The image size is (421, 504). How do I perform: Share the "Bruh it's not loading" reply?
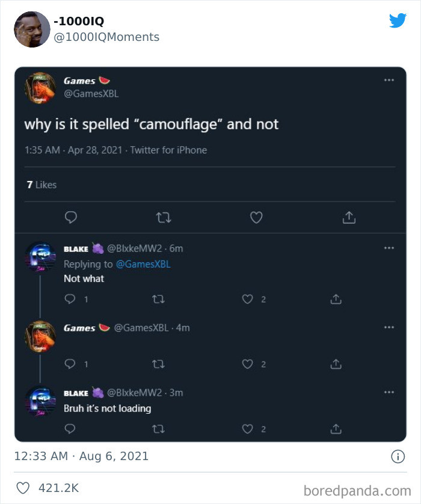pyautogui.click(x=336, y=429)
